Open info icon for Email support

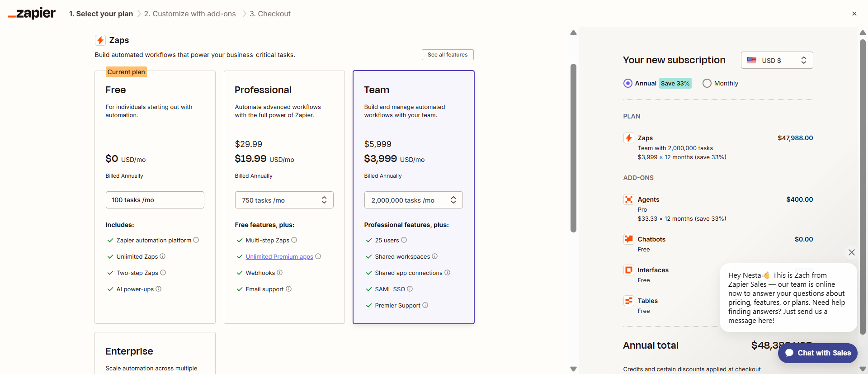pos(289,289)
